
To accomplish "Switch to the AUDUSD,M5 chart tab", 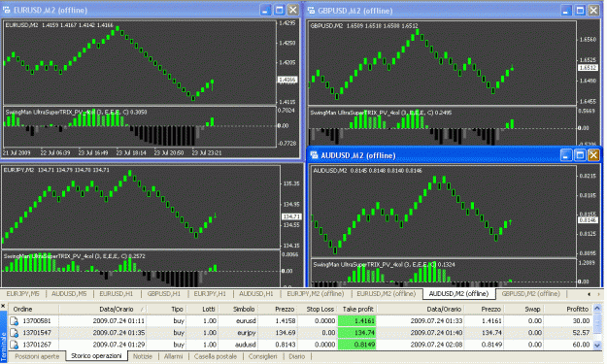I will coord(69,294).
